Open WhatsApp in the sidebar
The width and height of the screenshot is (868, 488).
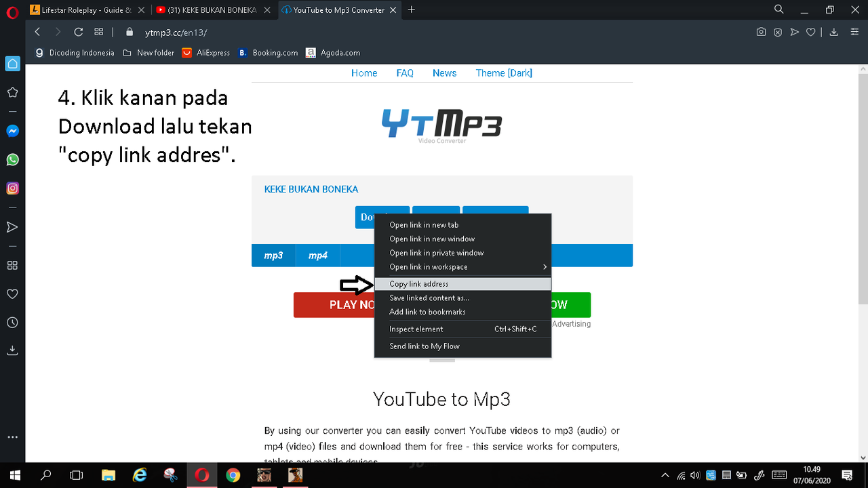tap(12, 159)
